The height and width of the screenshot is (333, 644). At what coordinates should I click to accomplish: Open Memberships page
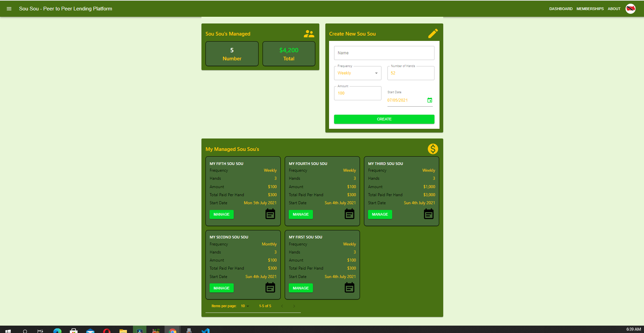click(x=590, y=9)
